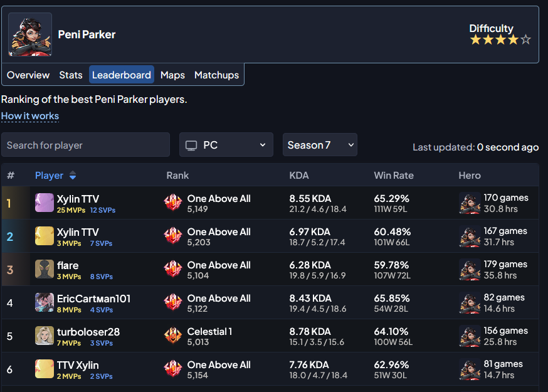
Task: Toggle the Player column sort arrows
Action: click(73, 175)
